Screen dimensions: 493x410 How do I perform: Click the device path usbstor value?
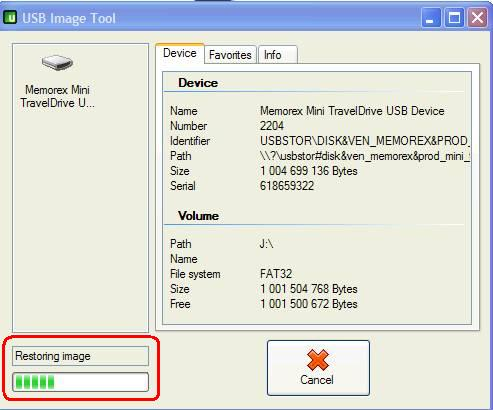(x=365, y=156)
